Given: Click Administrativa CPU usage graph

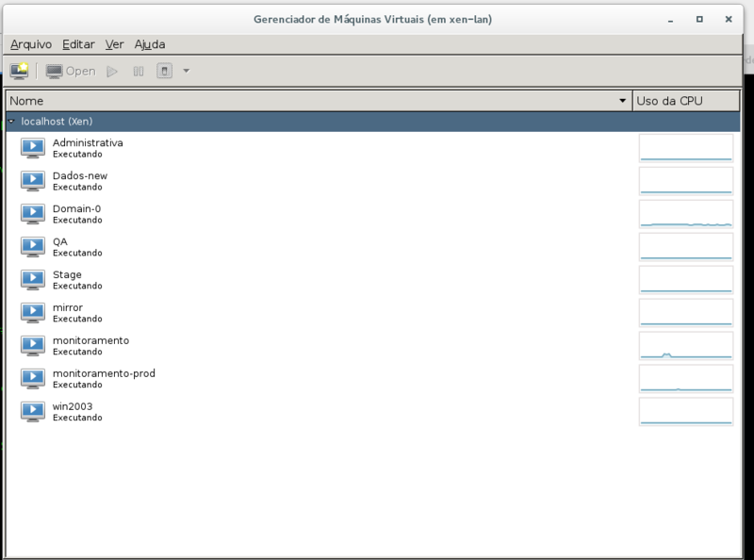Looking at the screenshot, I should click(x=686, y=148).
